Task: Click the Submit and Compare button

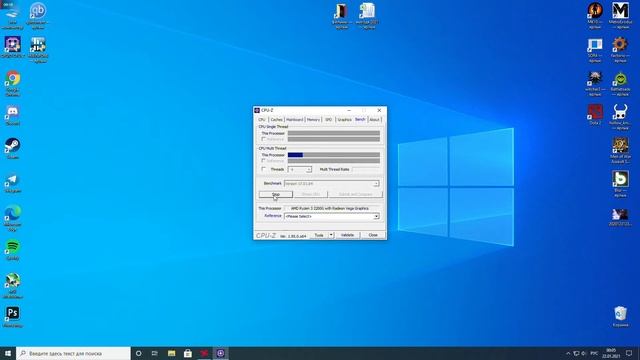Action: click(355, 194)
